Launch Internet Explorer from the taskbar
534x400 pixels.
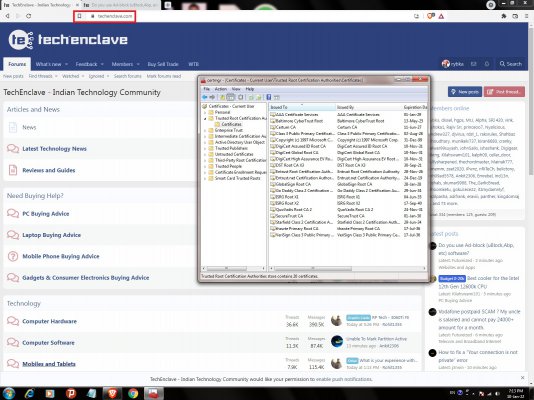coord(30,394)
